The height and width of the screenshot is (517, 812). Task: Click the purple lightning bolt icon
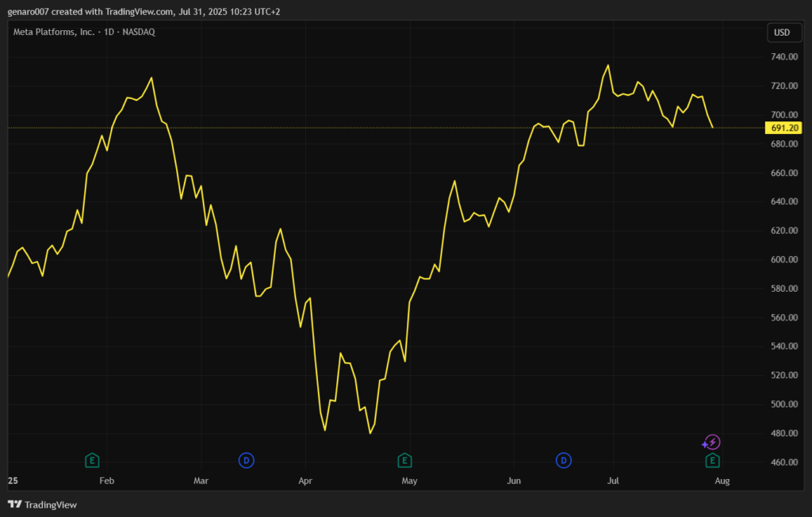click(x=713, y=442)
